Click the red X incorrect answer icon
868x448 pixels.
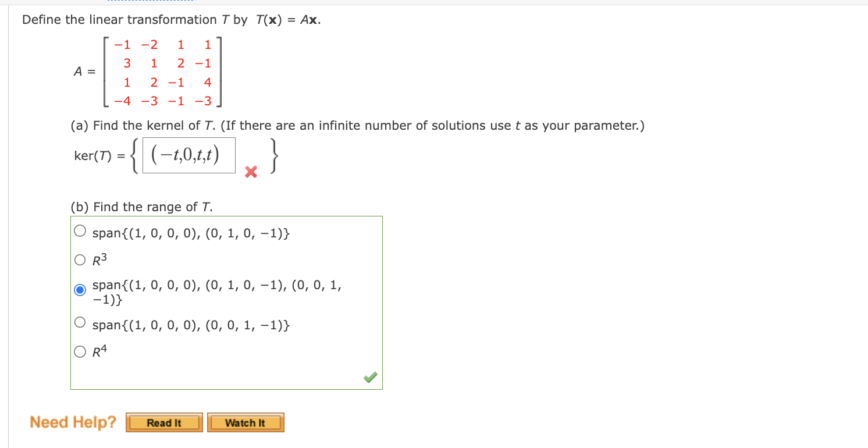click(x=250, y=172)
